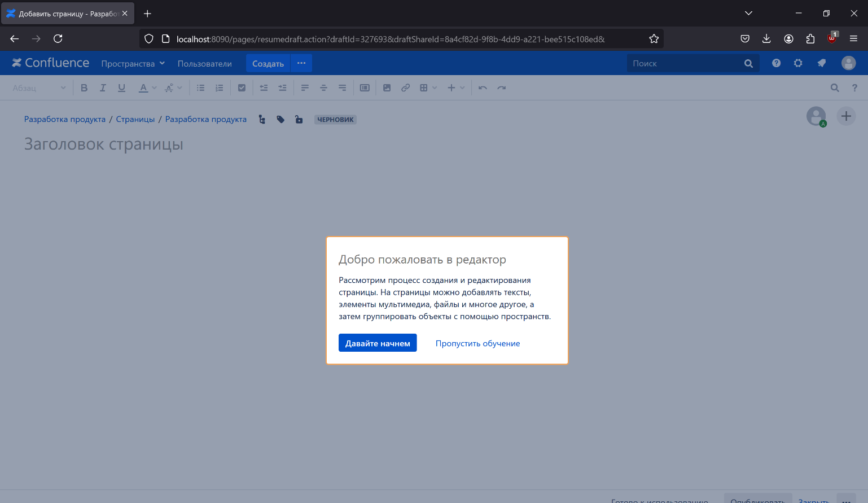The height and width of the screenshot is (503, 868).
Task: Decrease the indent level
Action: point(264,88)
